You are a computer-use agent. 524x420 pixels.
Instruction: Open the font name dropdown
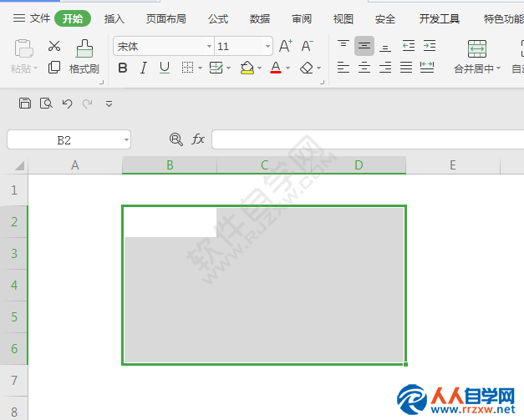pos(209,46)
